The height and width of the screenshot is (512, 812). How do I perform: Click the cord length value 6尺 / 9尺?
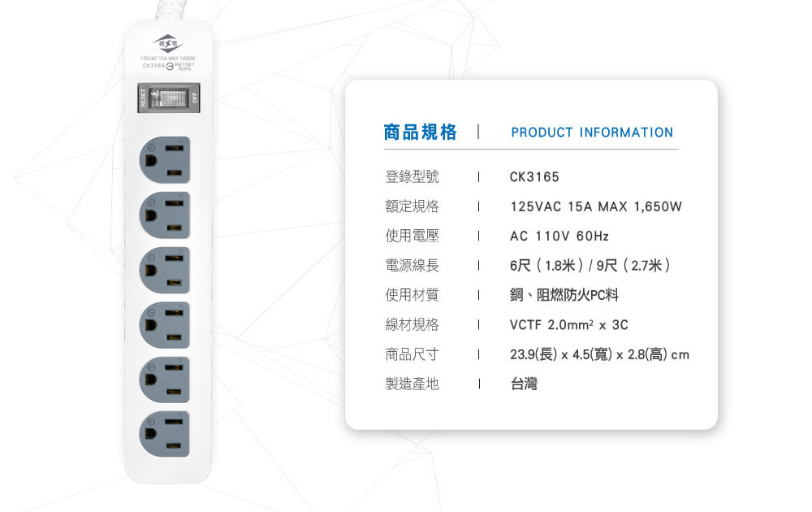click(590, 266)
